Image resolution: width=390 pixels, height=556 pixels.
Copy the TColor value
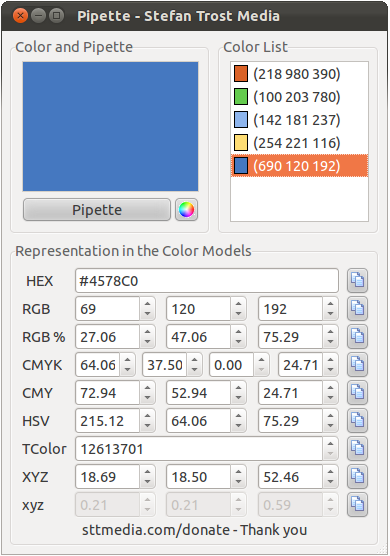tap(357, 449)
